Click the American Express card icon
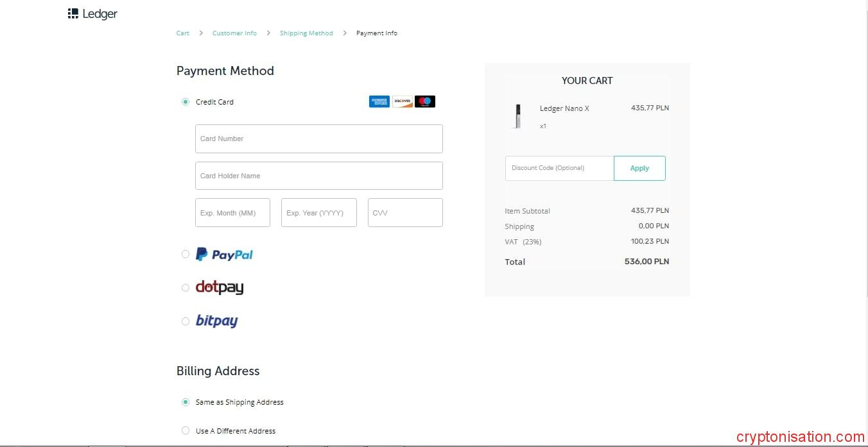Image resolution: width=868 pixels, height=447 pixels. (x=379, y=101)
